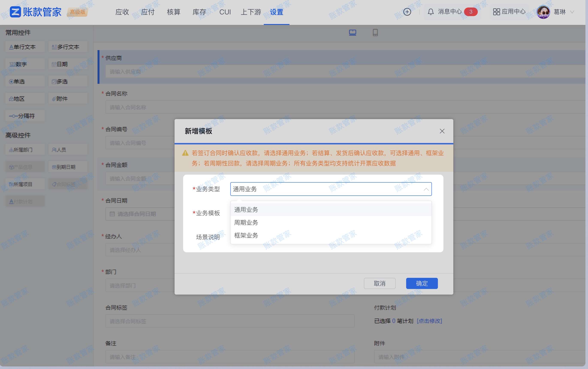Expand user menu chevron beside 葛琳

coord(572,12)
